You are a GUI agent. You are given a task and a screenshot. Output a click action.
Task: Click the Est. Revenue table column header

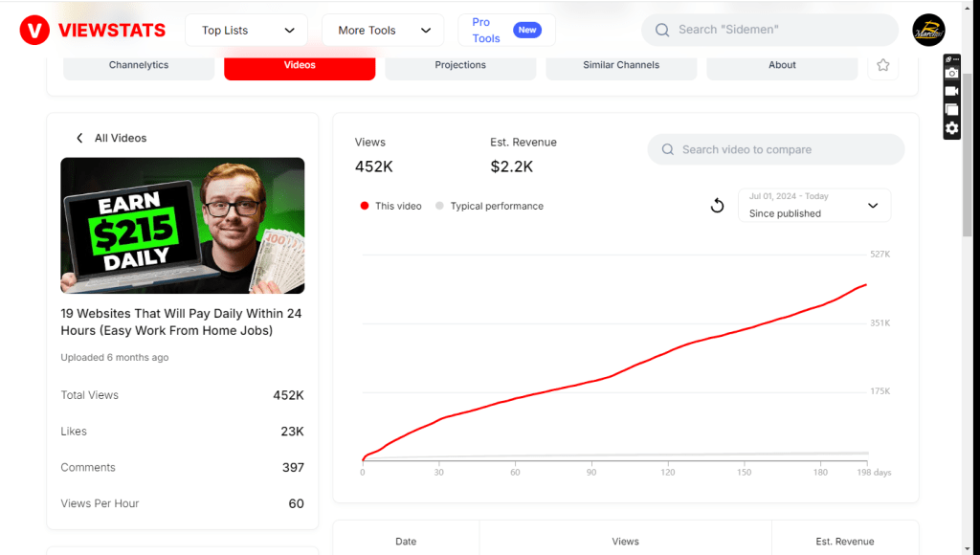(844, 542)
